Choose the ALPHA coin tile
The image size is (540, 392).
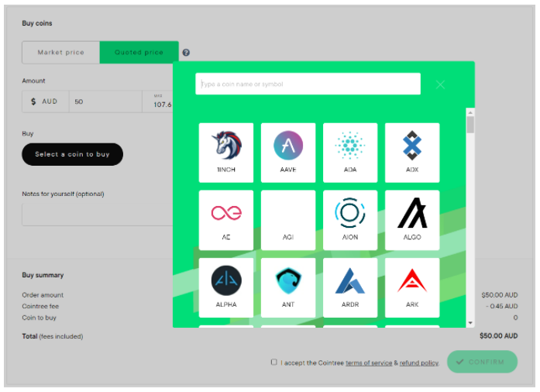click(226, 287)
